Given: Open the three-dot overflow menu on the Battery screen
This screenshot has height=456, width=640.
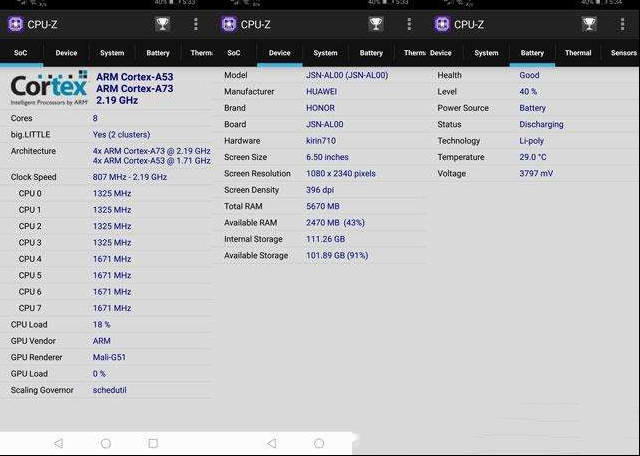Looking at the screenshot, I should tap(622, 24).
